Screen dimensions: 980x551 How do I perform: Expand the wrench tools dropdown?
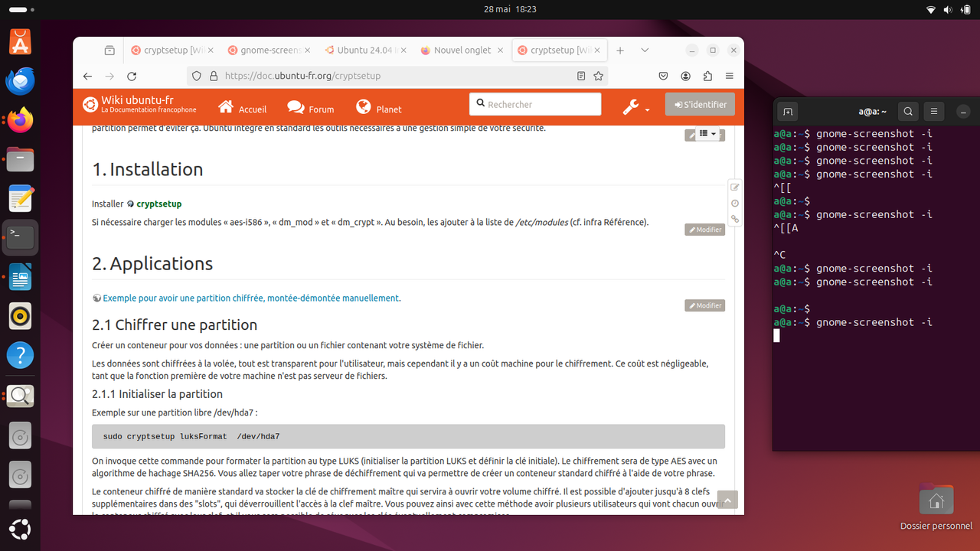tap(635, 108)
